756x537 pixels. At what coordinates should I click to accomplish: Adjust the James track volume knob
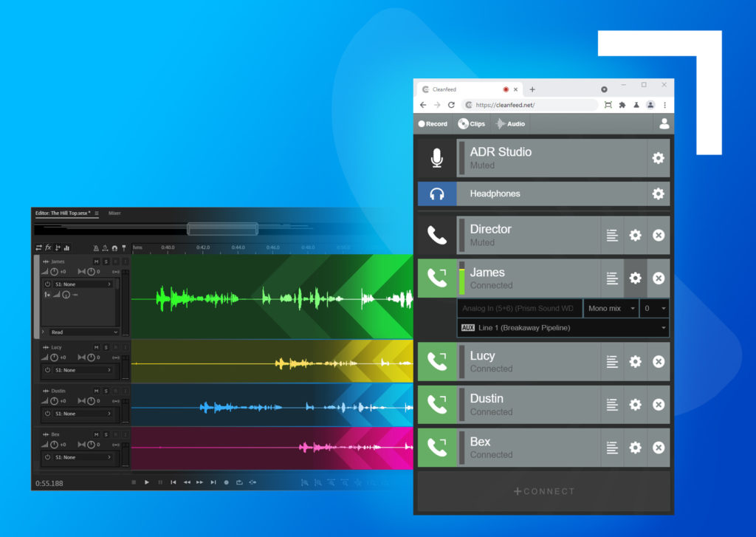(55, 272)
